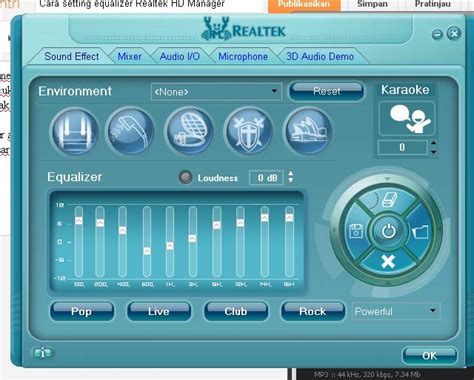Click the Realtek logo in the header
Screen dimensions: 474x380
(x=243, y=29)
